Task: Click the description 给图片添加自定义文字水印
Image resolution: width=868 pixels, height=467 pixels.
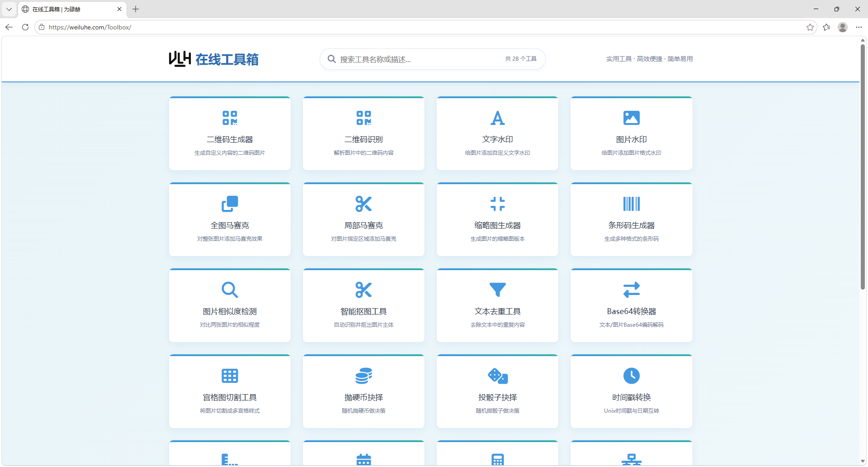Action: point(497,153)
